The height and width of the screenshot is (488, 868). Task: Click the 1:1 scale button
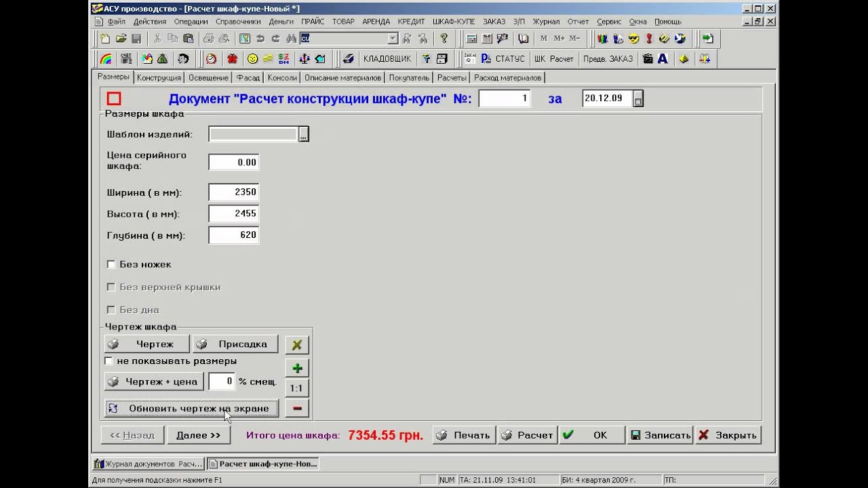pos(297,388)
